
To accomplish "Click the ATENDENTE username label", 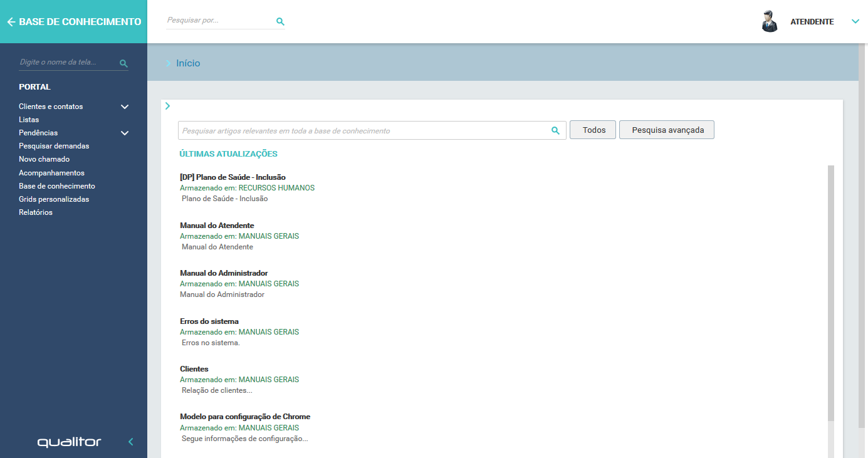I will [812, 22].
